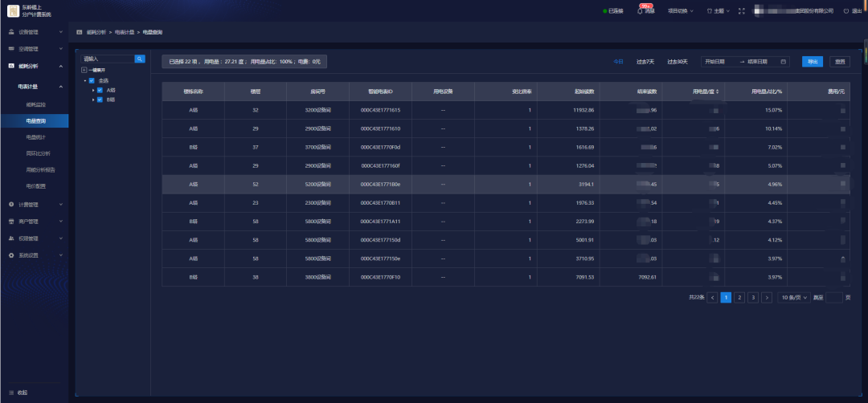This screenshot has height=403, width=868.
Task: Click the blue 导出 export button
Action: coord(812,62)
